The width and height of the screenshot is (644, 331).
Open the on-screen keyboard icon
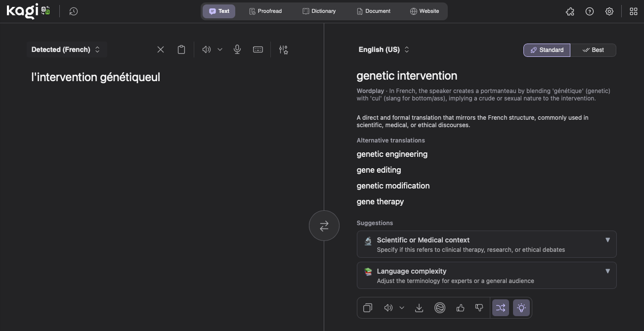[x=258, y=49]
